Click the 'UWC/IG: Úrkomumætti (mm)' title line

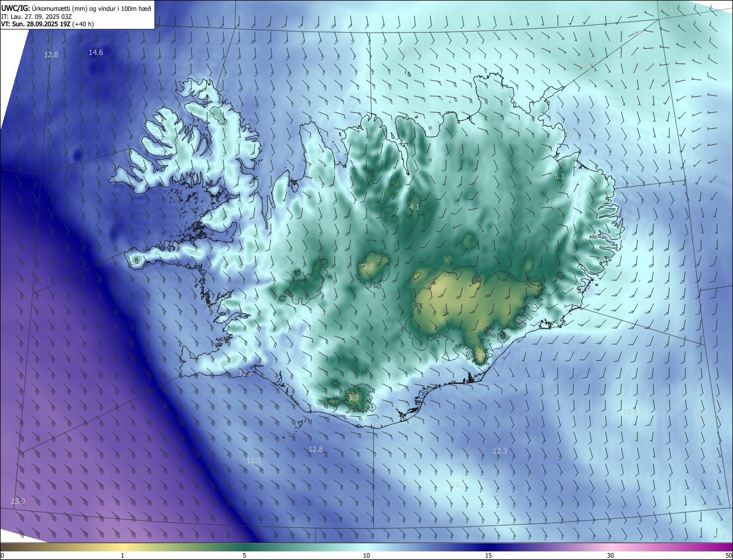tap(77, 8)
